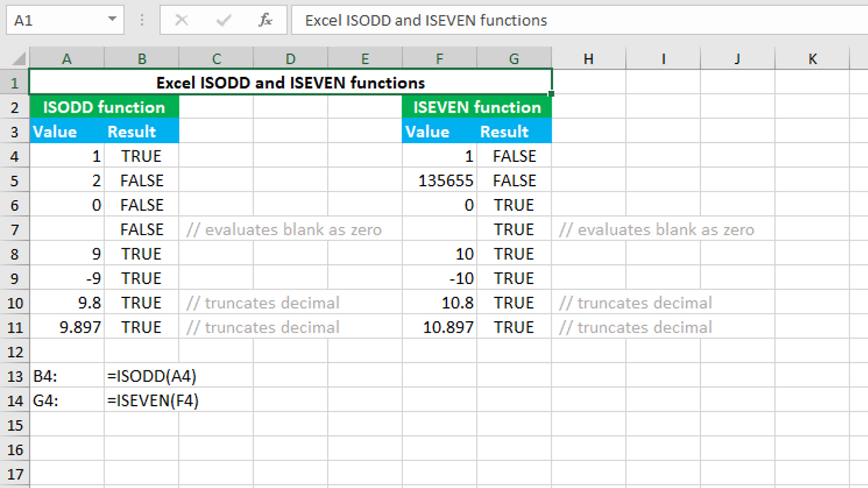The width and height of the screenshot is (868, 488).
Task: Open the Name Box dropdown arrow
Action: pos(112,19)
